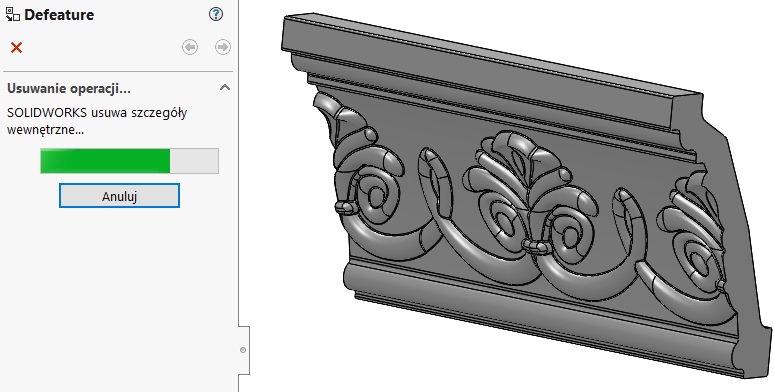Screen dimensions: 774x392
Task: Click the Anuluj button
Action: tap(119, 196)
